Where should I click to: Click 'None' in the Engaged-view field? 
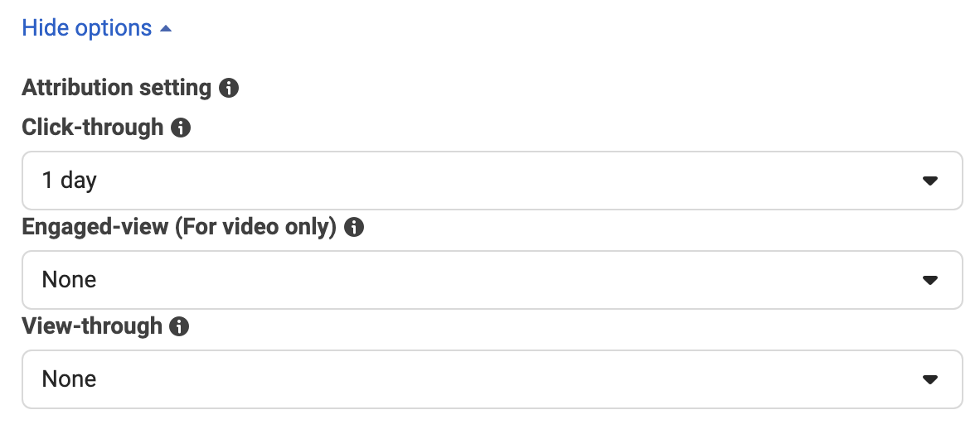point(69,280)
